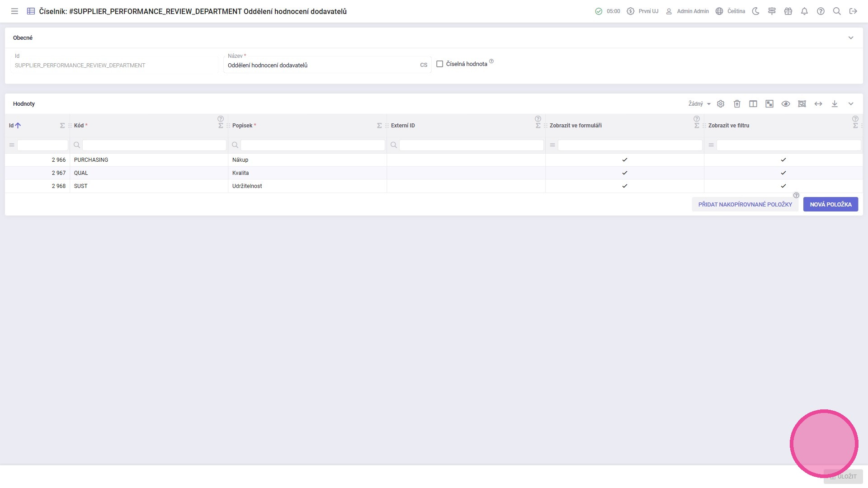Image resolution: width=868 pixels, height=488 pixels.
Task: Click the sum icon in the Popisek column header
Action: 379,126
